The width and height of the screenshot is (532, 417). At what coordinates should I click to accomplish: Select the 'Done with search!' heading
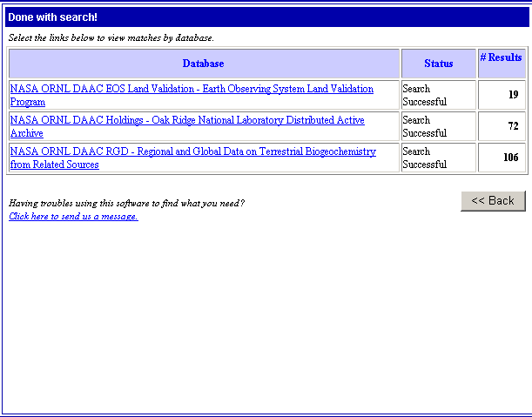click(52, 17)
